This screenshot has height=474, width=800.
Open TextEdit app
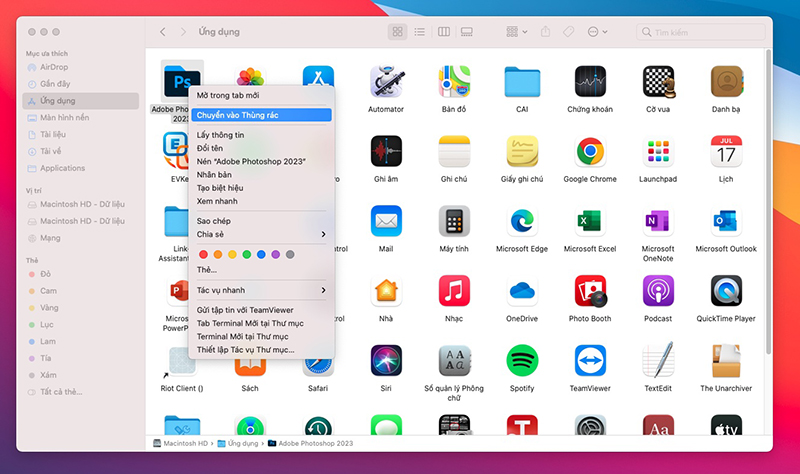pyautogui.click(x=658, y=360)
